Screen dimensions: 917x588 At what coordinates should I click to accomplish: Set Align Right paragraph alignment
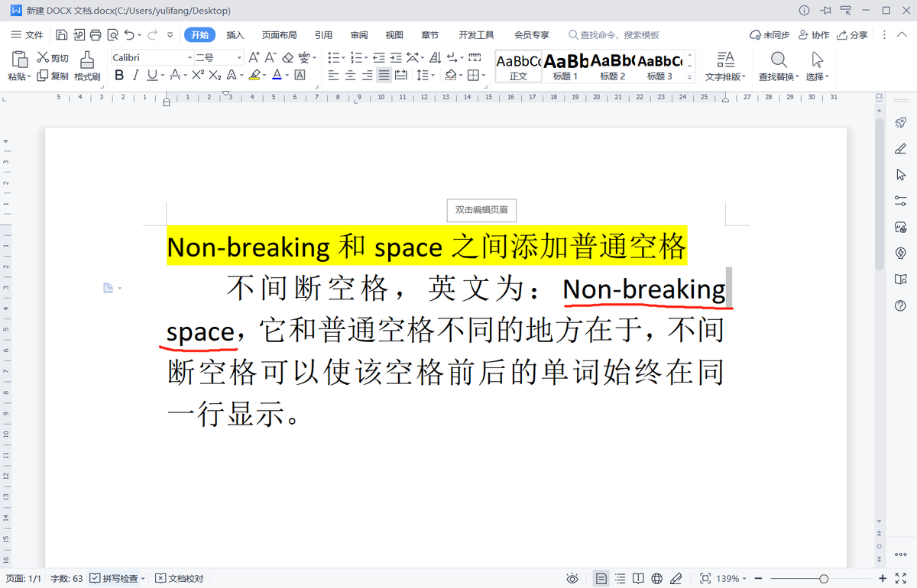pyautogui.click(x=367, y=75)
